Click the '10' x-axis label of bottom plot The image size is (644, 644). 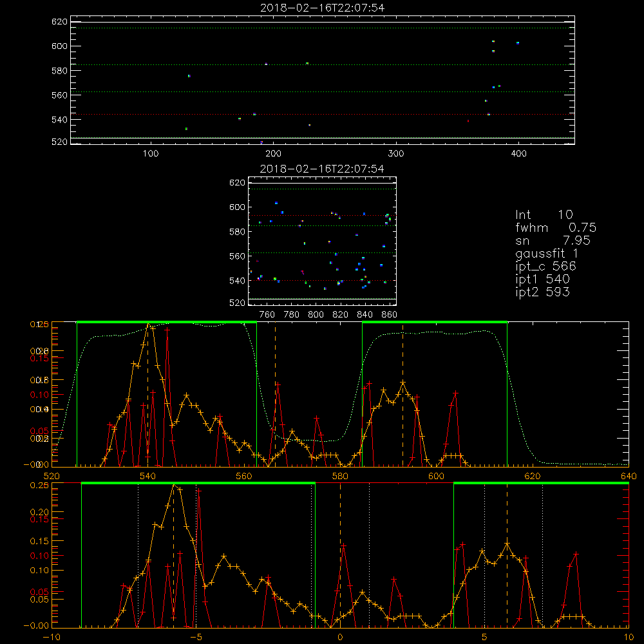[x=629, y=638]
